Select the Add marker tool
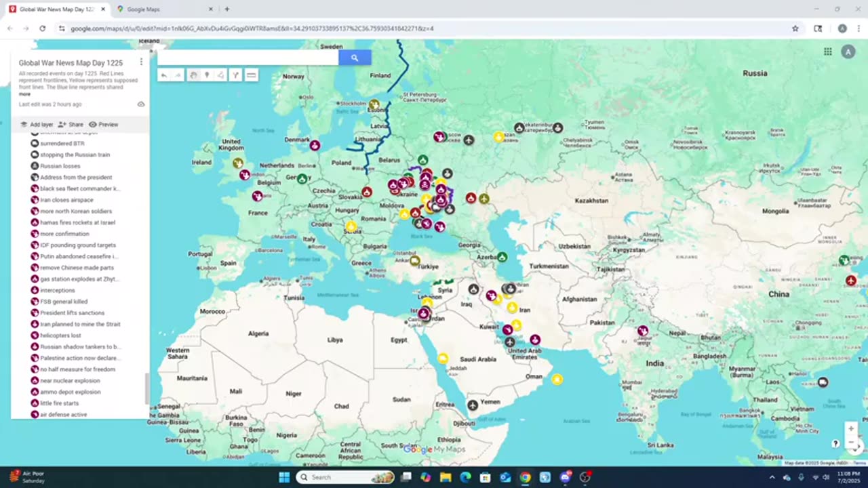The image size is (868, 488). pos(207,75)
